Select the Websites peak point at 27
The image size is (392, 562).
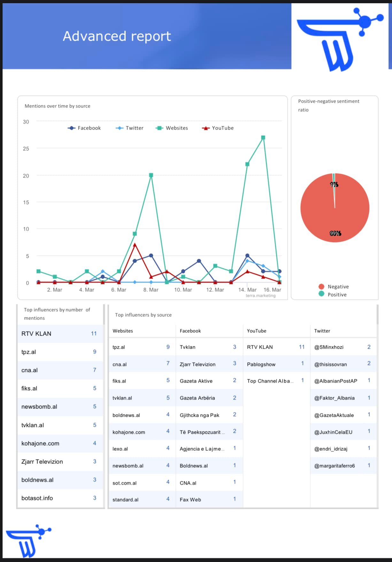[x=263, y=138]
